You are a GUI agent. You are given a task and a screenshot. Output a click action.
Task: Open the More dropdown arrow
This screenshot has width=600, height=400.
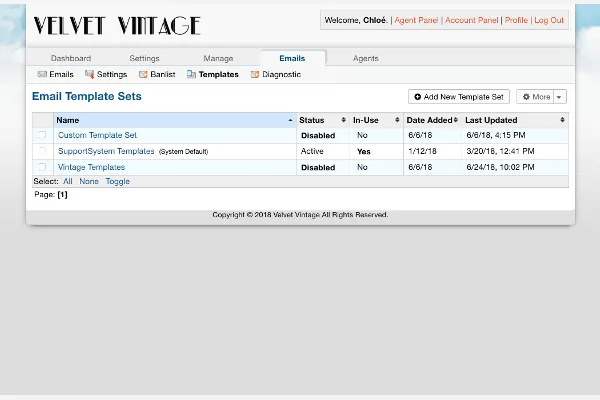pos(559,97)
